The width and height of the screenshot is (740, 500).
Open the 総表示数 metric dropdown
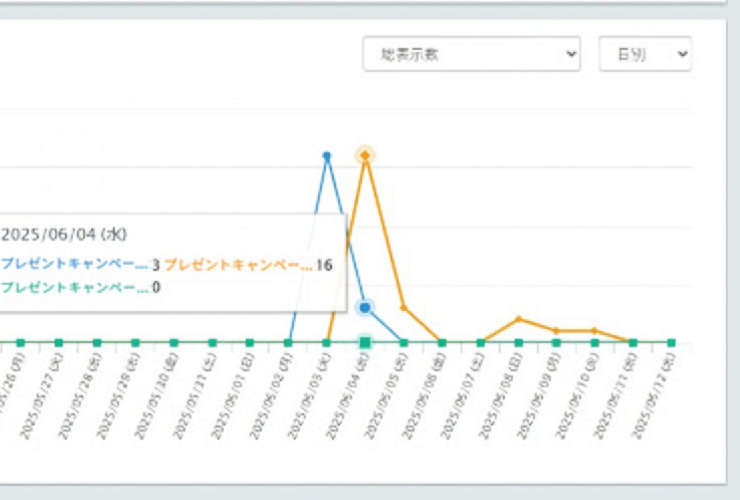[x=471, y=54]
